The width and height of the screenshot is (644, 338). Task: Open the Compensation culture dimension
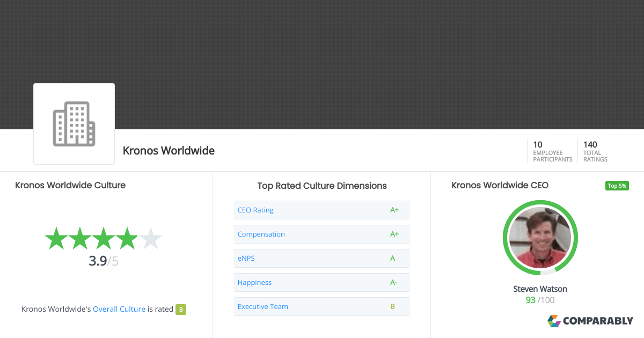tap(261, 234)
